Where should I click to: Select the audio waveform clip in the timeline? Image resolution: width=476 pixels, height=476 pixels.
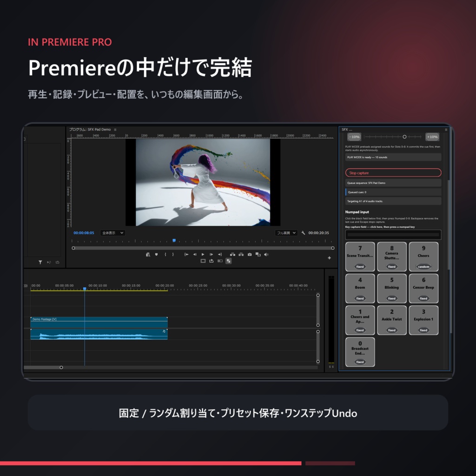point(99,334)
